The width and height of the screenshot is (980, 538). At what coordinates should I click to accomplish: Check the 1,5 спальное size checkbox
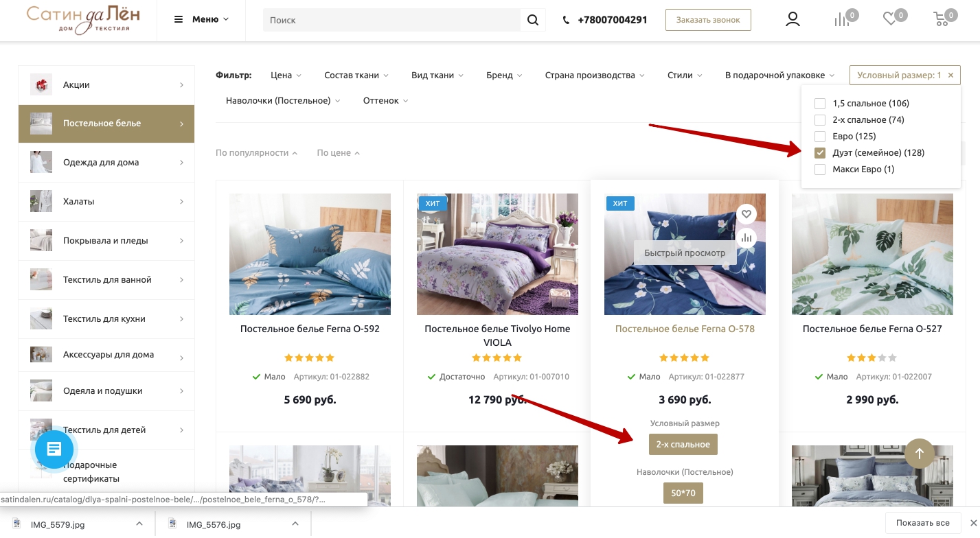point(820,104)
